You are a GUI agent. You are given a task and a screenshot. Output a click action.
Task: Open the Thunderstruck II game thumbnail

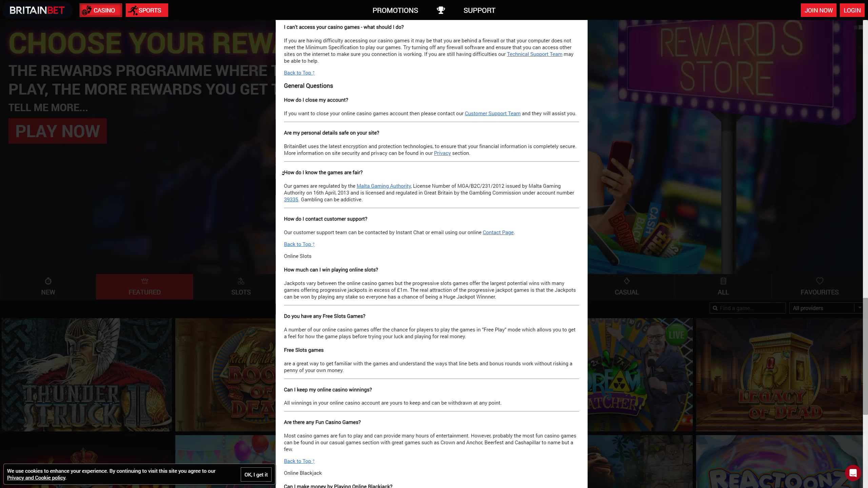(x=86, y=374)
